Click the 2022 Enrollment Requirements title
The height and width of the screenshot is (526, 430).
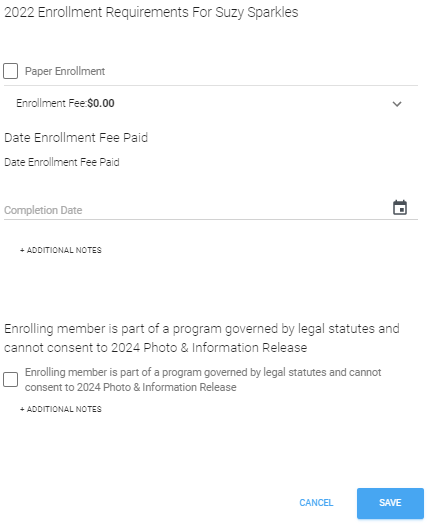pyautogui.click(x=151, y=12)
